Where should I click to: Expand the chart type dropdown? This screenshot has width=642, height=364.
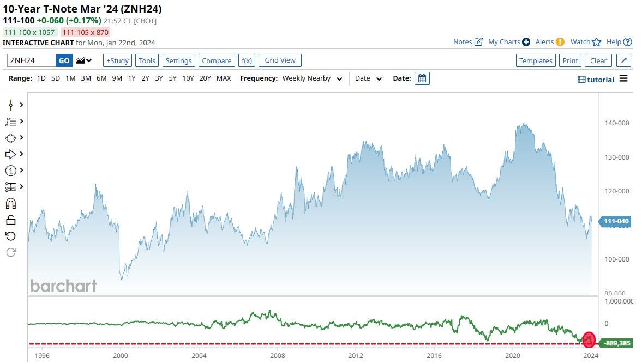coord(84,60)
